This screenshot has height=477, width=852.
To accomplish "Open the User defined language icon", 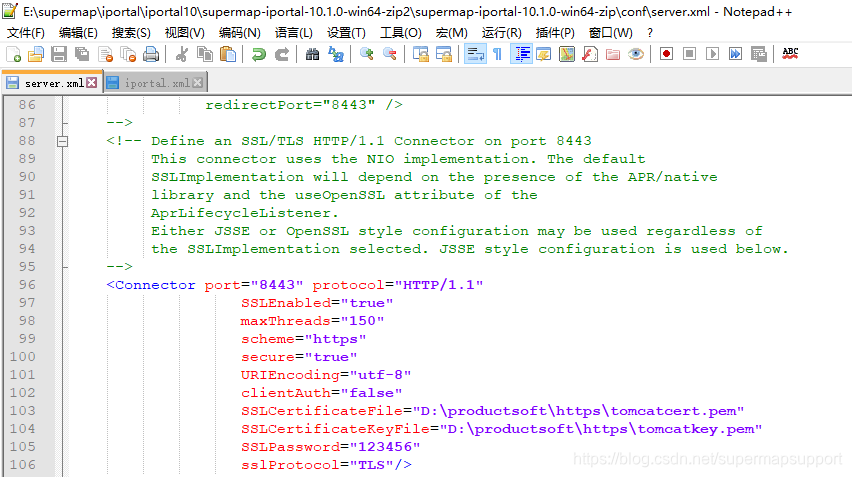I will point(544,54).
